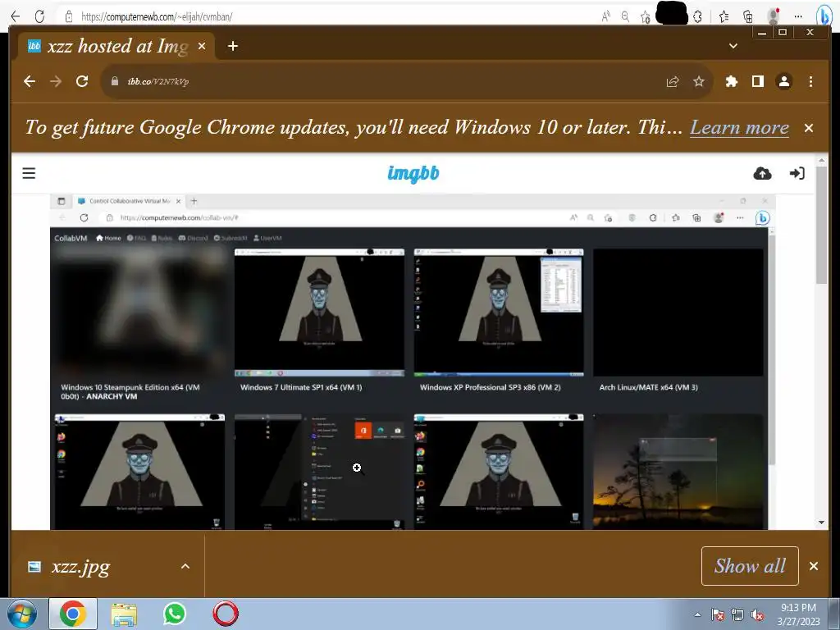Open the downloaded xzz.jpg file
Screen dimensions: 840x630
click(x=80, y=566)
